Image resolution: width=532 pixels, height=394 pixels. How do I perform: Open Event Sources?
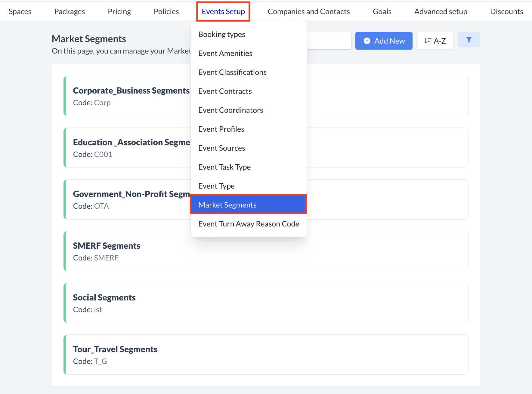pyautogui.click(x=221, y=148)
